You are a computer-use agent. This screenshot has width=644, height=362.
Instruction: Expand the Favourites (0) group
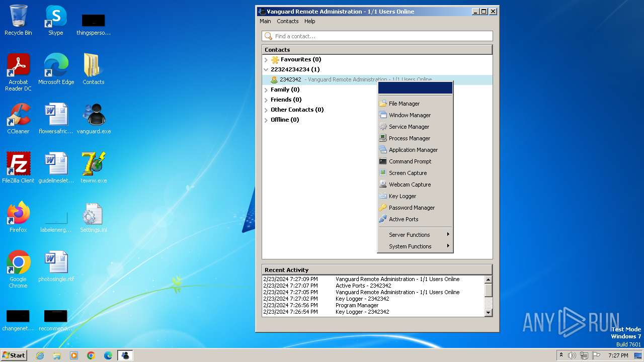(266, 59)
